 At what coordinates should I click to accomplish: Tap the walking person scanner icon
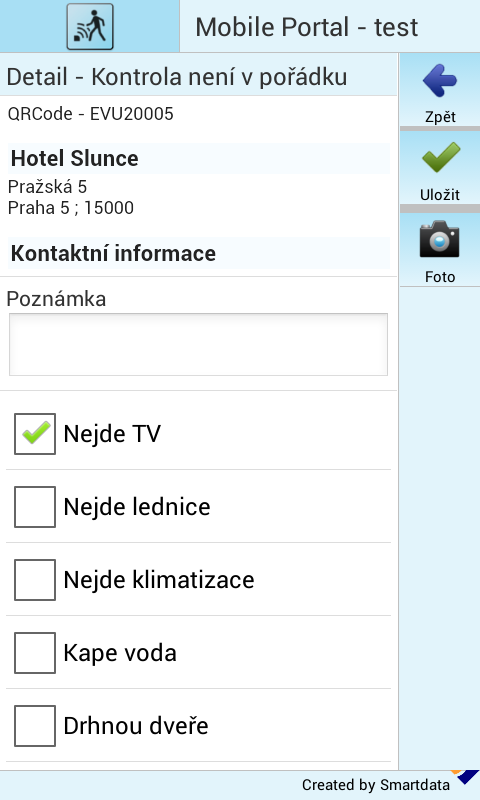(x=90, y=27)
